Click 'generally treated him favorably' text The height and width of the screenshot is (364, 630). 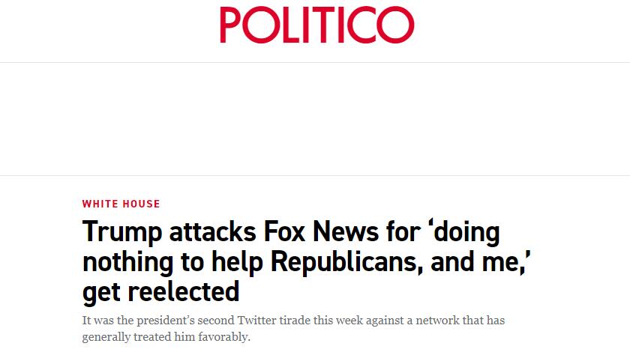coord(165,337)
